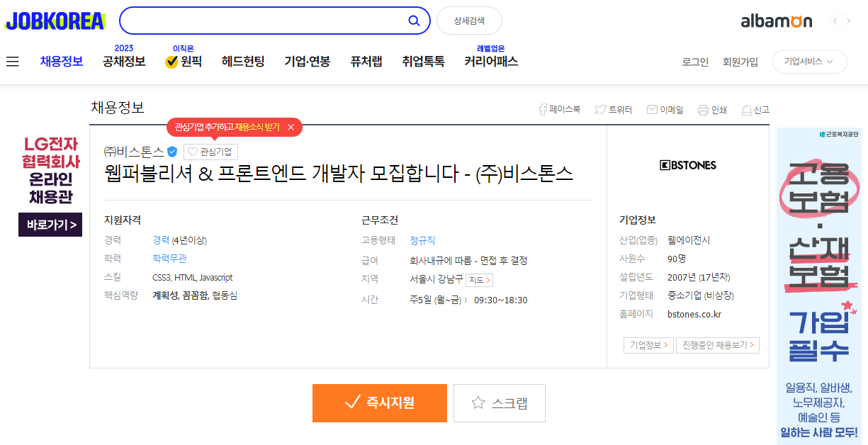Send posting by 이메일
This screenshot has width=868, height=445.
665,110
